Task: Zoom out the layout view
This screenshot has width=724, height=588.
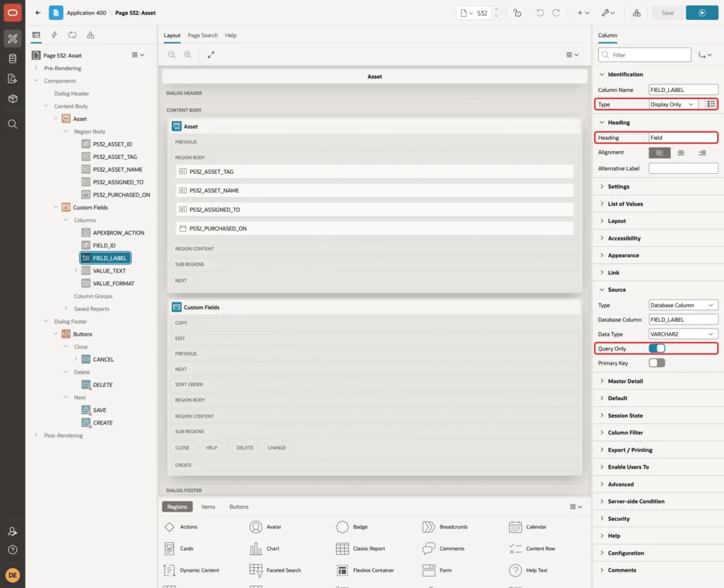Action: tap(172, 54)
